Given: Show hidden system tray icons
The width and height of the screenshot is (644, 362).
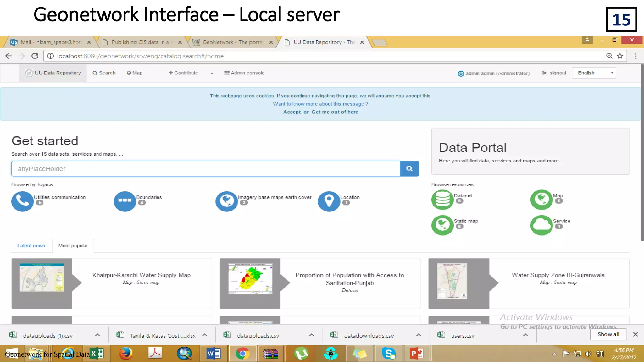Looking at the screenshot, I should click(555, 354).
